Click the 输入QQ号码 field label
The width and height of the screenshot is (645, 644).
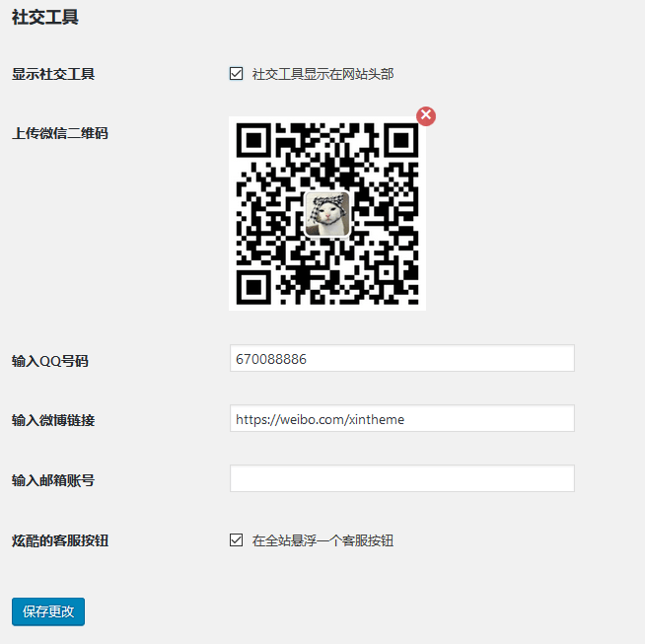click(x=49, y=361)
